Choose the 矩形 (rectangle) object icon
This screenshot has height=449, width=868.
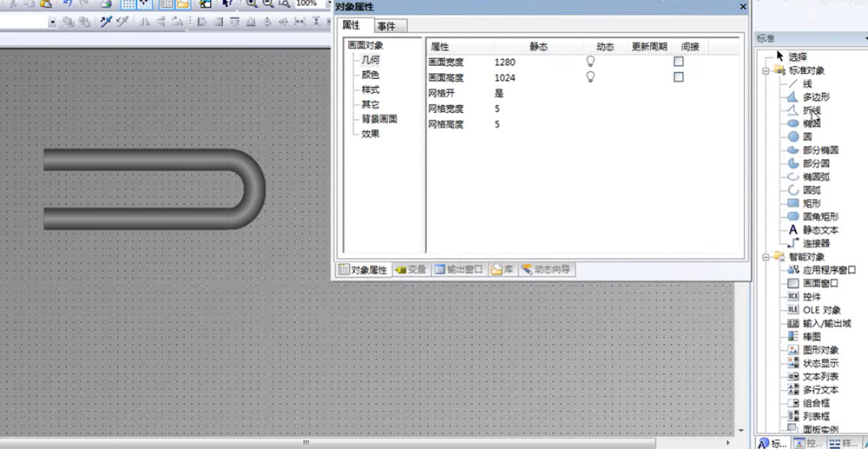point(792,202)
